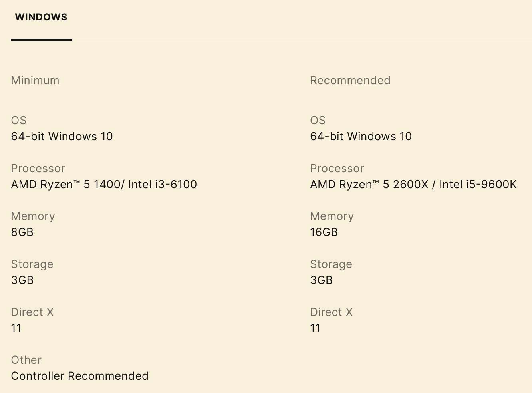
Task: Click the Storage label under Minimum
Action: (32, 264)
